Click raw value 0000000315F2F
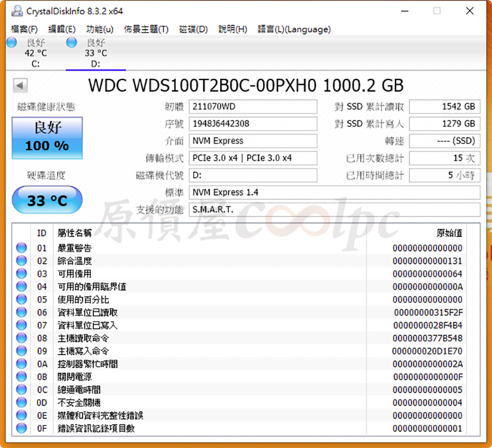Image resolution: width=492 pixels, height=448 pixels. (x=428, y=313)
